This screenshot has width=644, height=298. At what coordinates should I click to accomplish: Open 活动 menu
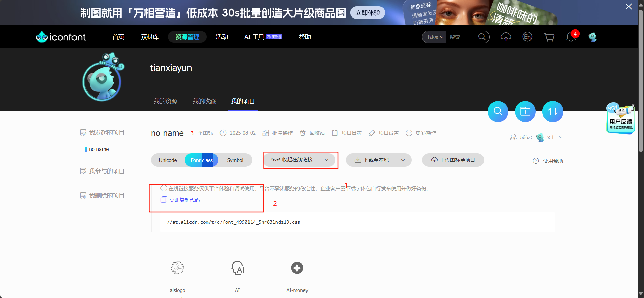pos(222,37)
